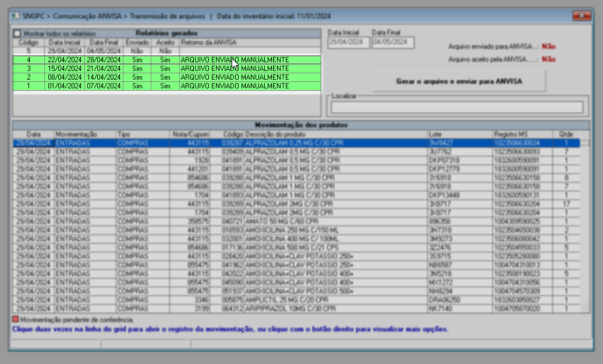Click the 'Registro MS' column header
The height and width of the screenshot is (364, 603).
click(523, 134)
